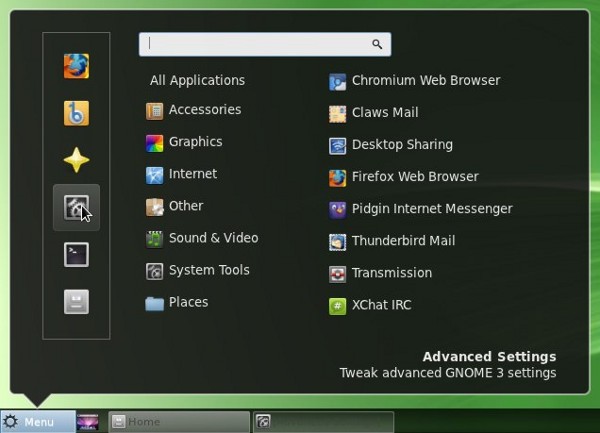Viewport: 600px width, 433px height.
Task: Open Claws Mail application
Action: (384, 113)
